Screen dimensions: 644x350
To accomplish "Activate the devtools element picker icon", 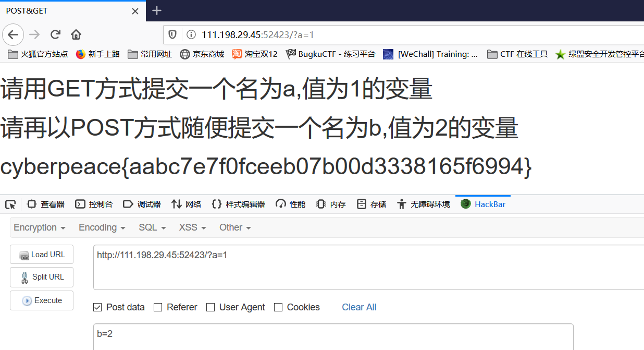I will tap(10, 204).
